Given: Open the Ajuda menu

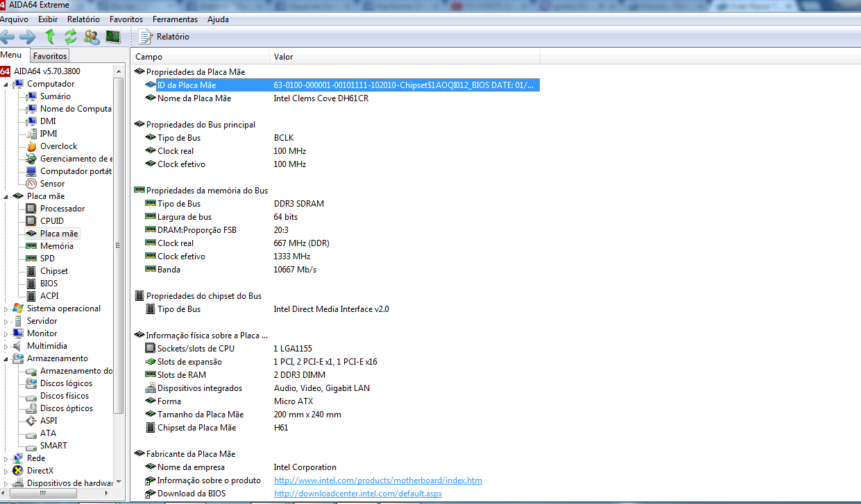Looking at the screenshot, I should 218,19.
